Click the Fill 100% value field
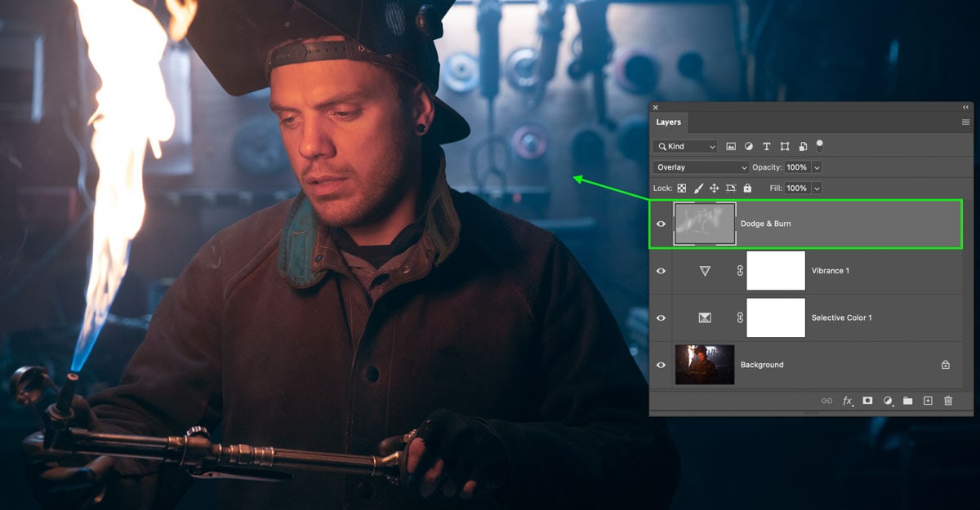The image size is (980, 510). coord(797,188)
